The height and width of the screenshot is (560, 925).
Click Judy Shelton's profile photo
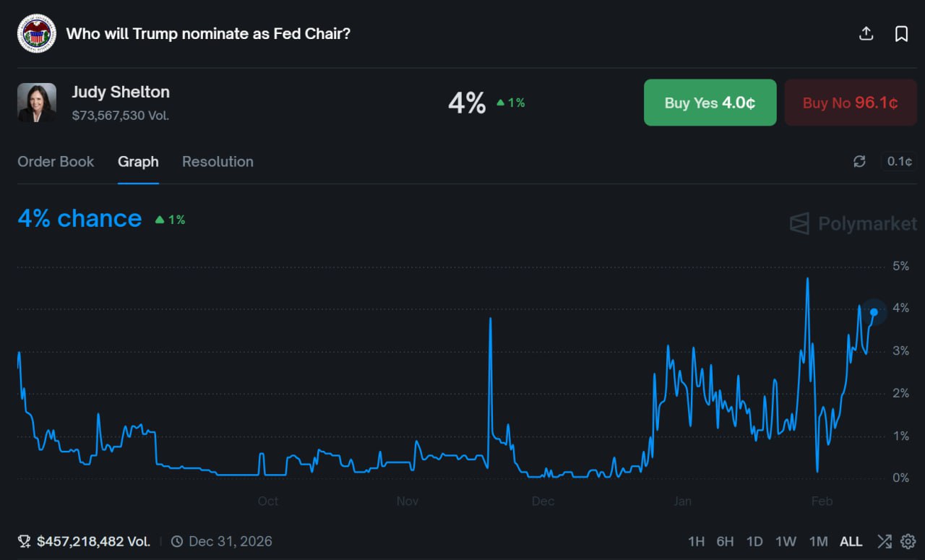coord(37,103)
